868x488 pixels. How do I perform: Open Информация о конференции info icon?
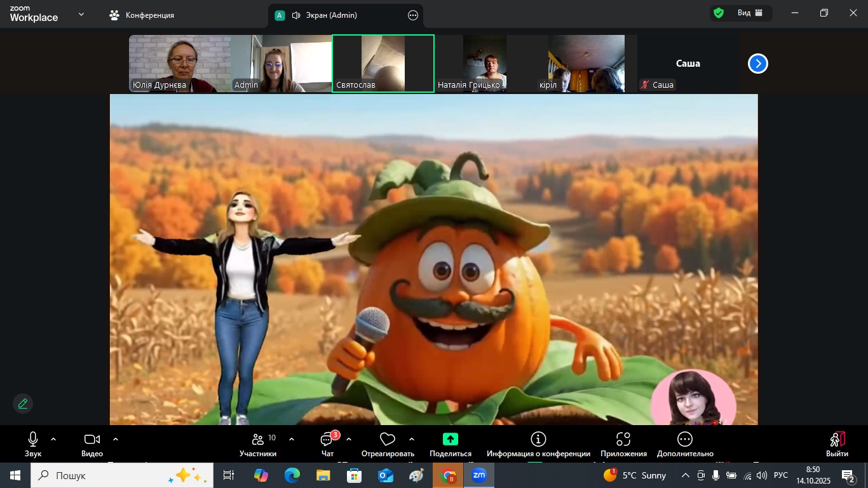point(538,439)
